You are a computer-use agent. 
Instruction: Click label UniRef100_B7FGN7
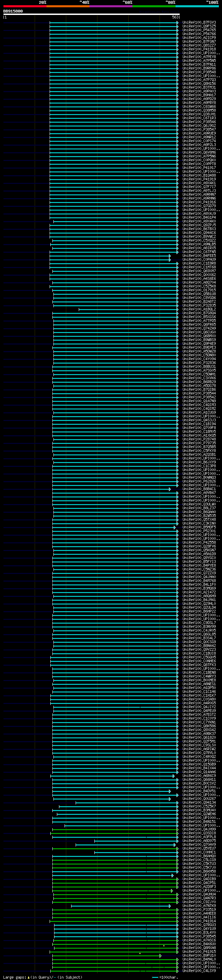pyautogui.click(x=199, y=41)
